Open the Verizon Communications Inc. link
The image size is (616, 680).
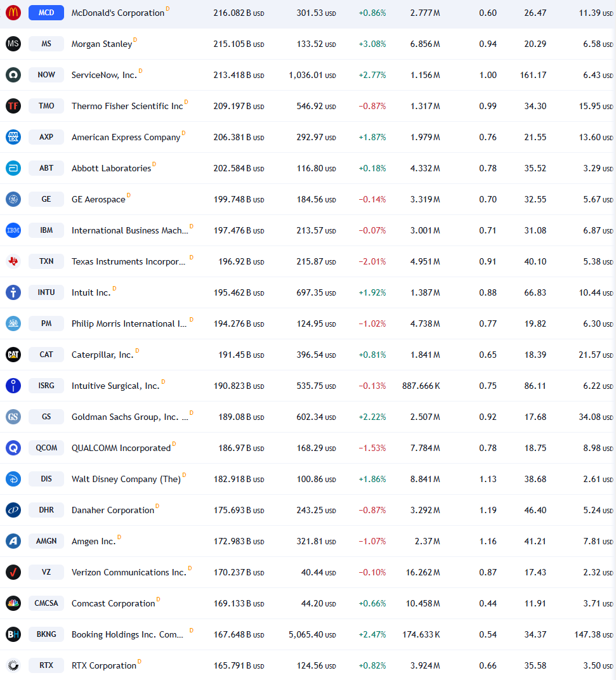point(129,572)
